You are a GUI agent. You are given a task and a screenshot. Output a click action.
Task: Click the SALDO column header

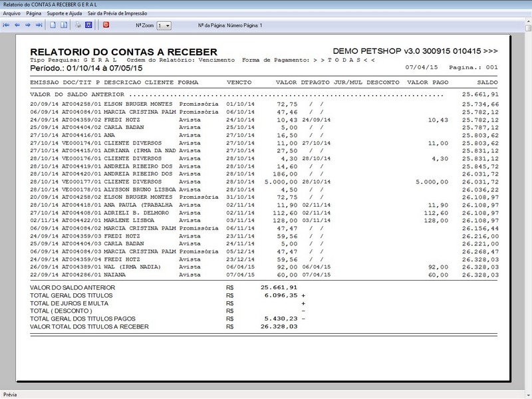[487, 82]
